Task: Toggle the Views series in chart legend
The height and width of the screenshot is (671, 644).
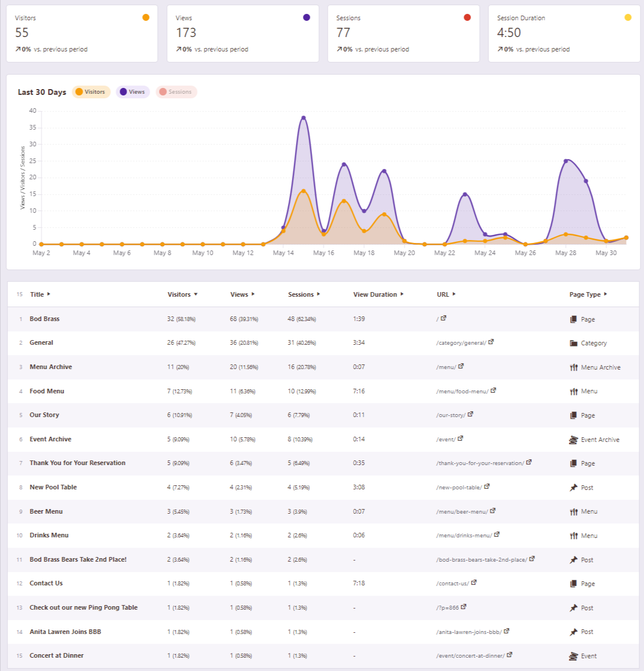Action: (x=133, y=92)
